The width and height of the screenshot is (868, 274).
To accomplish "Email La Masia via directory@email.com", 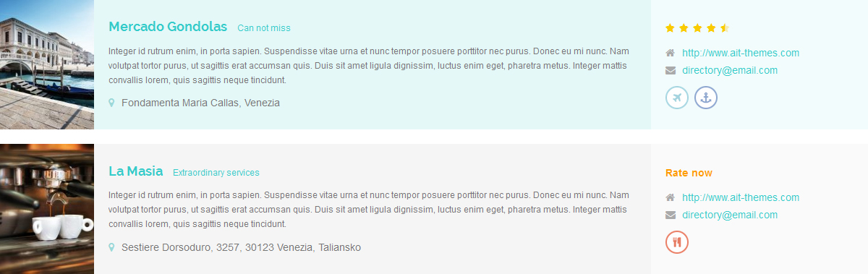I will (730, 215).
